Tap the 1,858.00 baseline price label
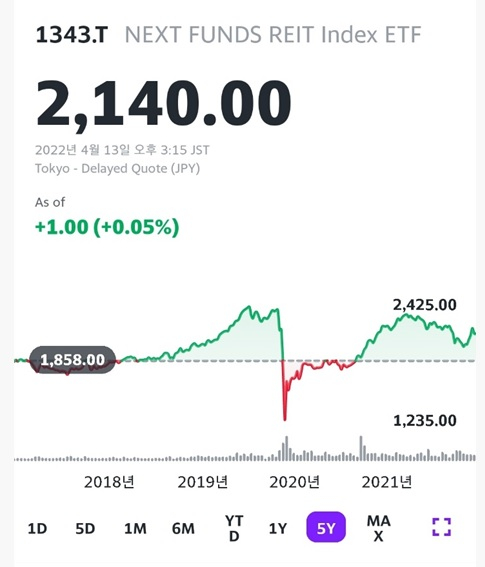 coord(72,360)
